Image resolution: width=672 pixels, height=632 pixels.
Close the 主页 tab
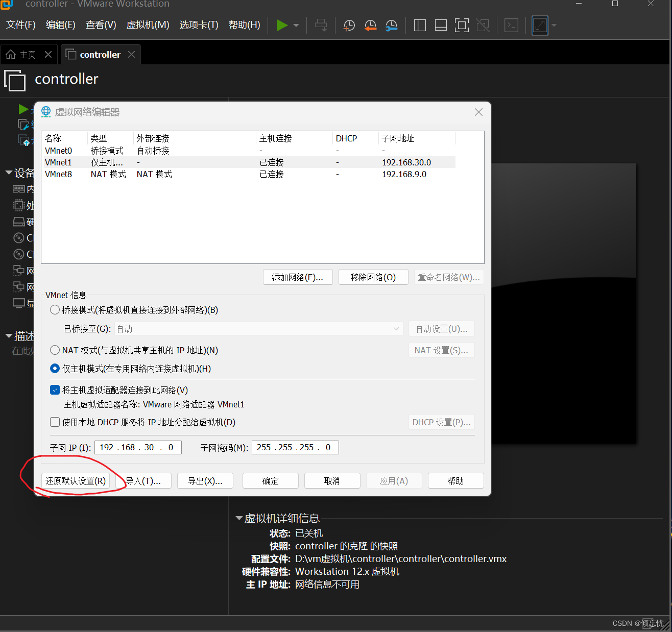pos(48,54)
